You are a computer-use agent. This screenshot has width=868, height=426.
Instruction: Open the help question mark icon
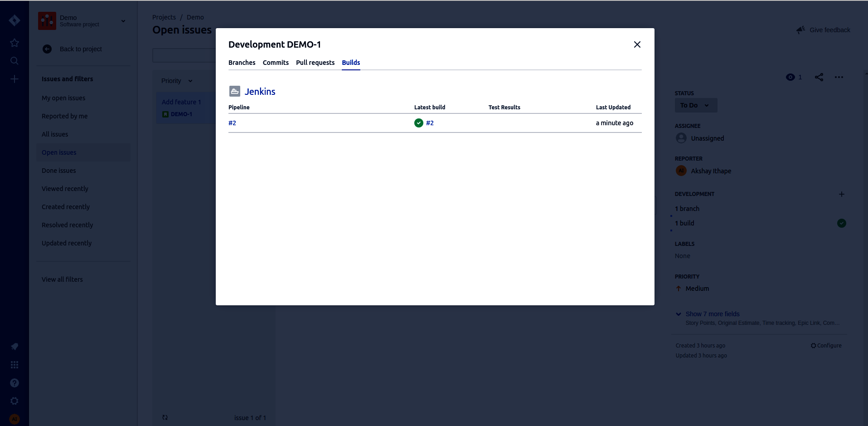tap(15, 383)
